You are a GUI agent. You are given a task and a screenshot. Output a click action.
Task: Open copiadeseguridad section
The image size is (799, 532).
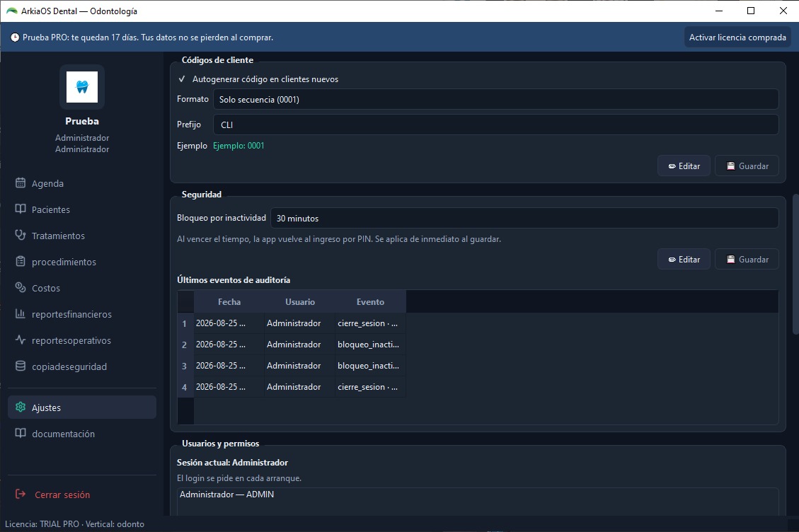point(82,366)
